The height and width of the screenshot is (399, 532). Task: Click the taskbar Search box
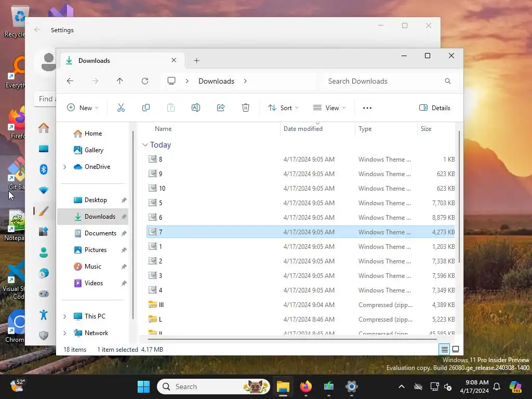(x=214, y=387)
